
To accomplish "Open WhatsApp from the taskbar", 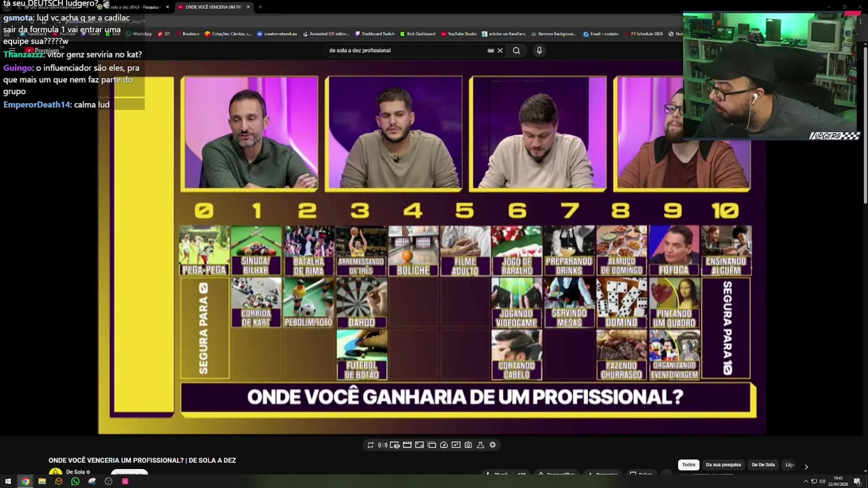I will point(75,481).
